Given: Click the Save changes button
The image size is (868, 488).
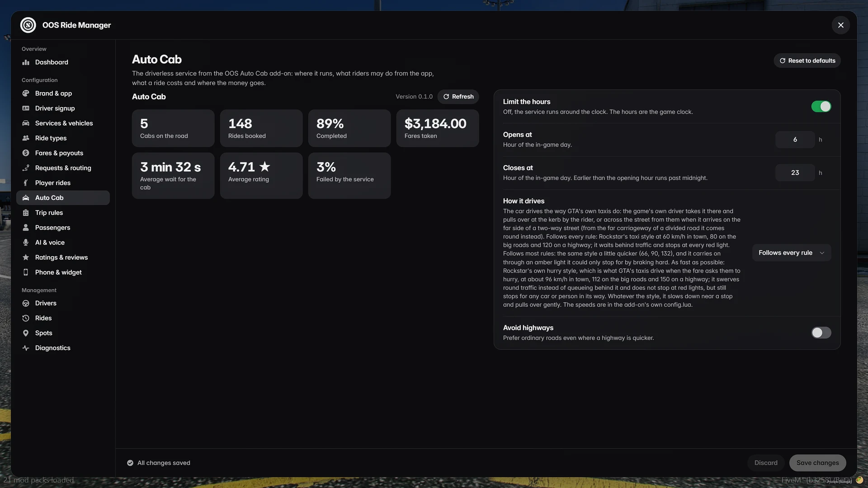Looking at the screenshot, I should coord(817,463).
